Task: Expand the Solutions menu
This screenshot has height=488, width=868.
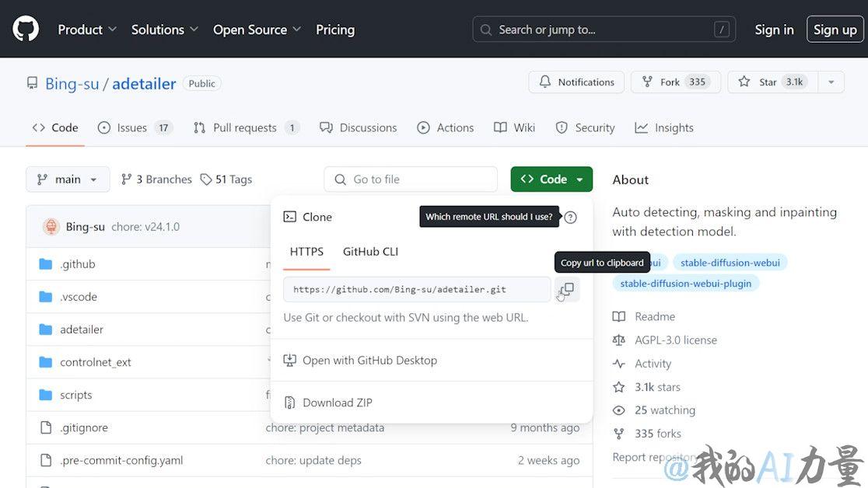Action: pos(164,30)
